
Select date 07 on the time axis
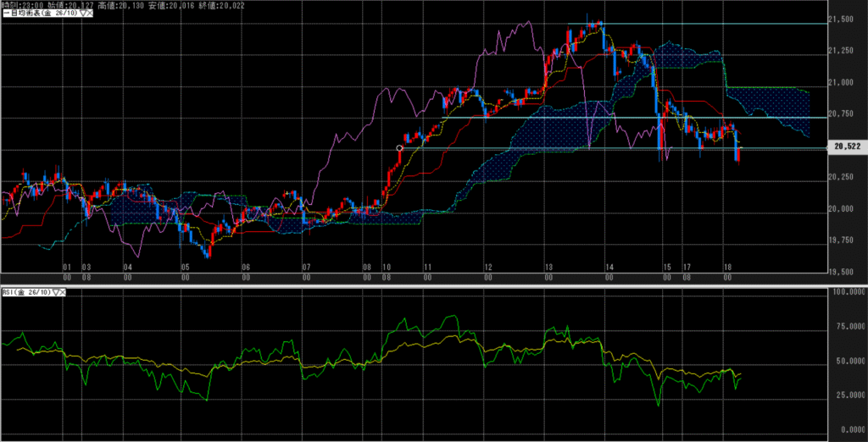pos(307,267)
